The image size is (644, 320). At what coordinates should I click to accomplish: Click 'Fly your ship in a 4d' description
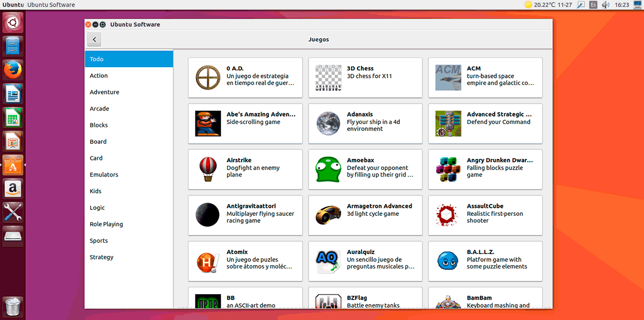tap(374, 126)
